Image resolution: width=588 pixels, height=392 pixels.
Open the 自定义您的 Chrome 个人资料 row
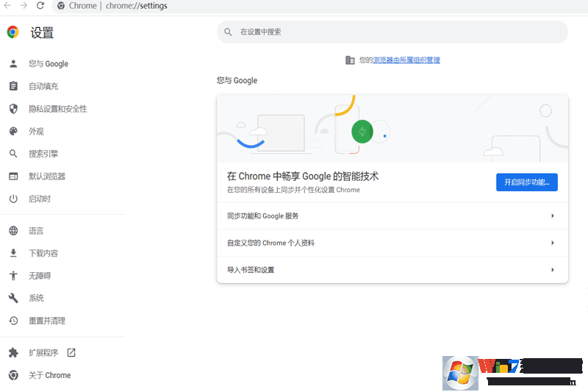coord(392,243)
